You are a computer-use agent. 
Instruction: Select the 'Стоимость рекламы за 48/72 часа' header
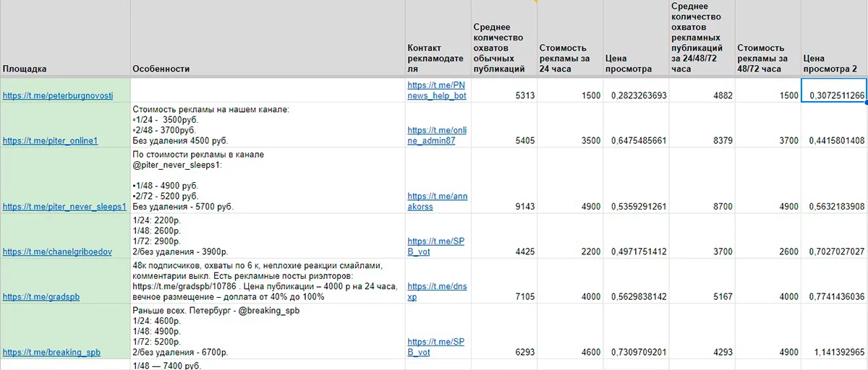767,38
